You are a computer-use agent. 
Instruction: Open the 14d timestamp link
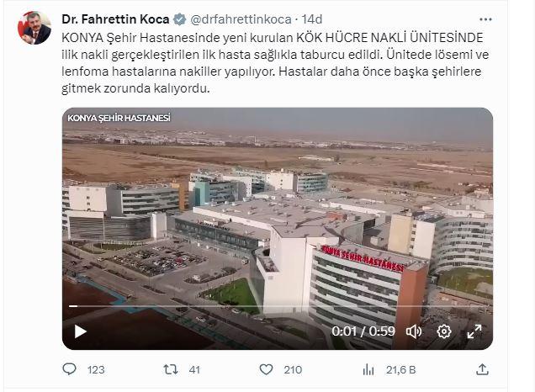(312, 19)
